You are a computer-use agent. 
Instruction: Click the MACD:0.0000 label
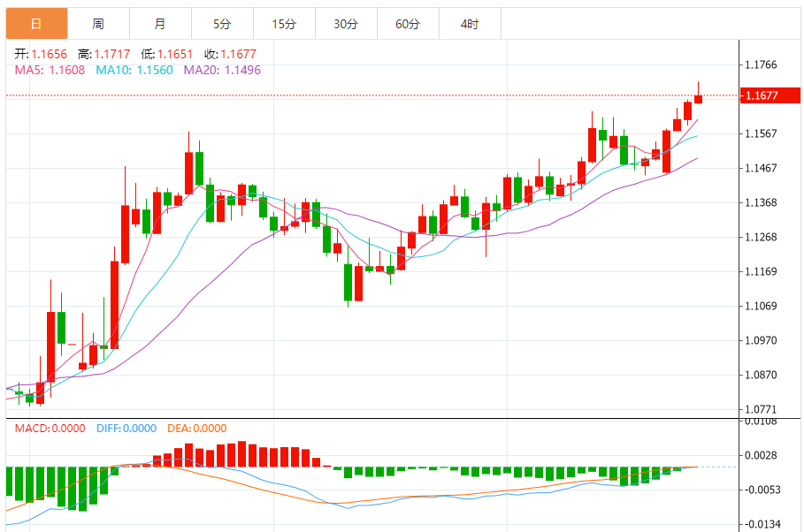click(50, 429)
